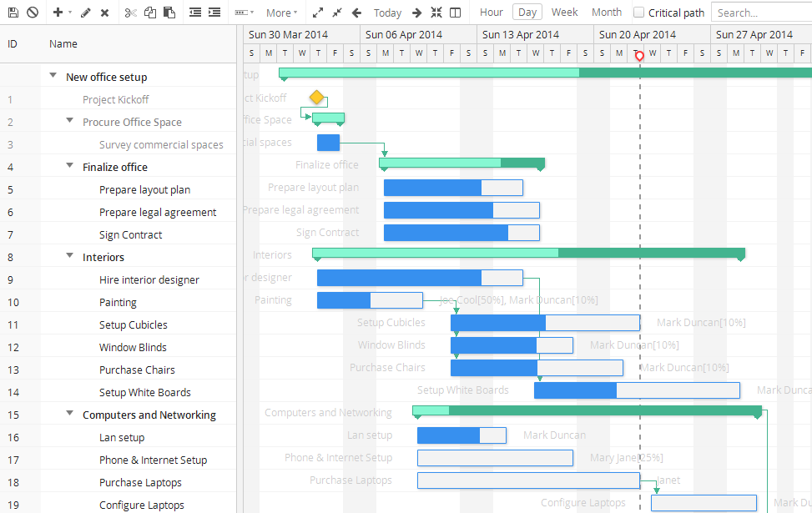812x513 pixels.
Task: Click the Painting task progress bar
Action: tap(370, 300)
